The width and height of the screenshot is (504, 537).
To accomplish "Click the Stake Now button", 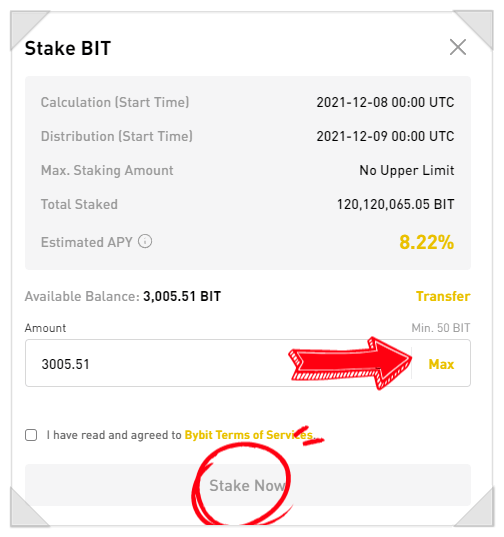I will pyautogui.click(x=248, y=485).
